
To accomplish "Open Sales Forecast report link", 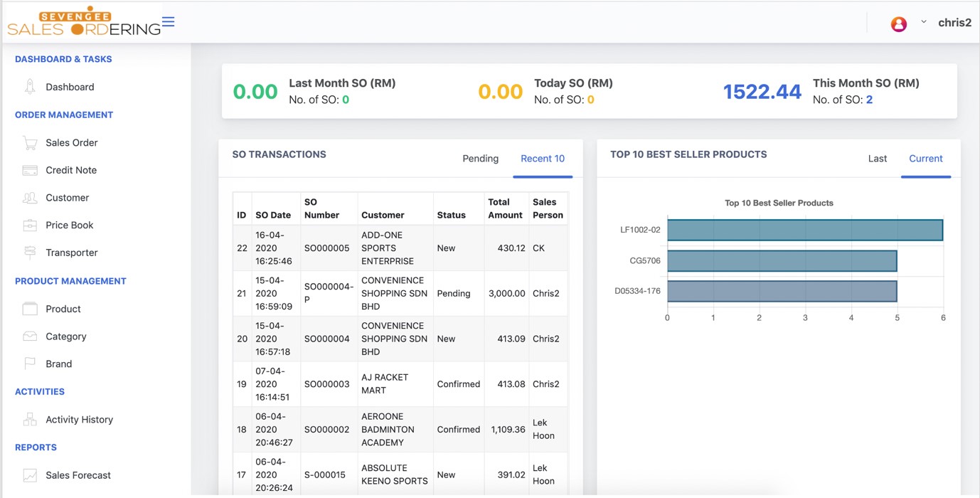I will tap(78, 475).
